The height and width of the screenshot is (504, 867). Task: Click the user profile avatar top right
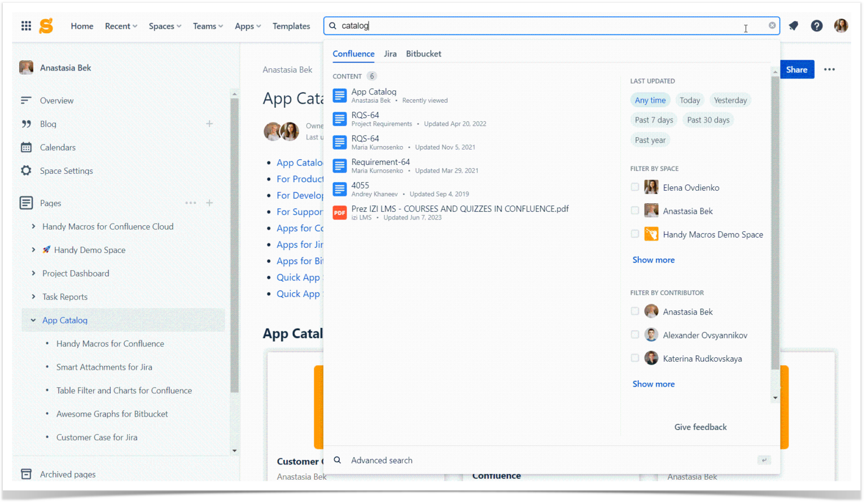[840, 26]
